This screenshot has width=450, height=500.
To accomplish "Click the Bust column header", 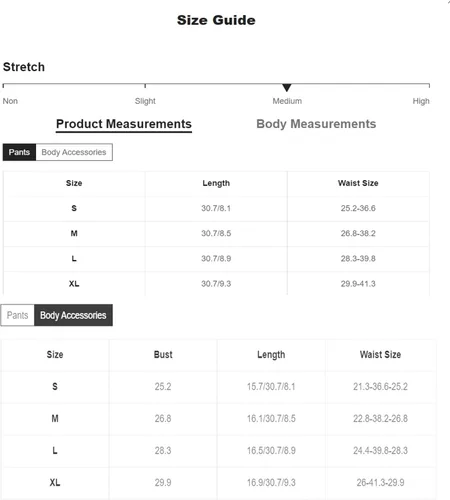I will tap(163, 355).
